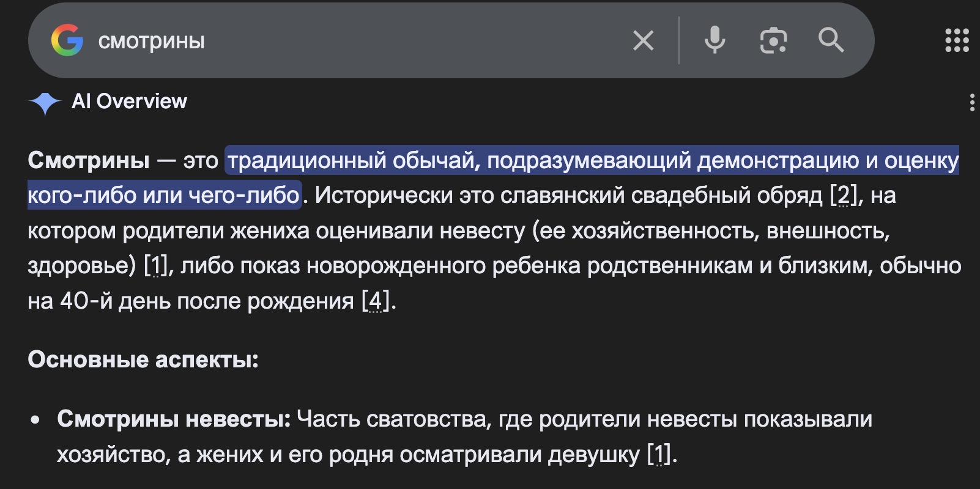Viewport: 980px width, 489px height.
Task: Click bold Смотрины невесты list title
Action: tap(174, 419)
